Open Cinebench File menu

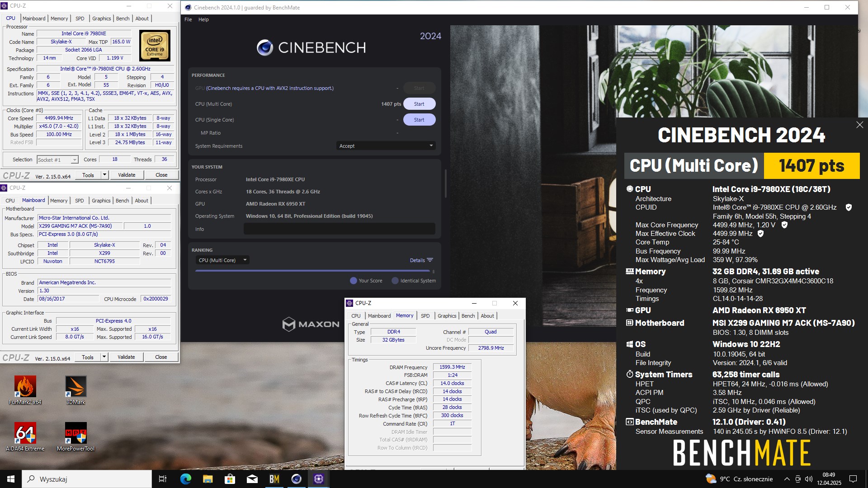(188, 19)
